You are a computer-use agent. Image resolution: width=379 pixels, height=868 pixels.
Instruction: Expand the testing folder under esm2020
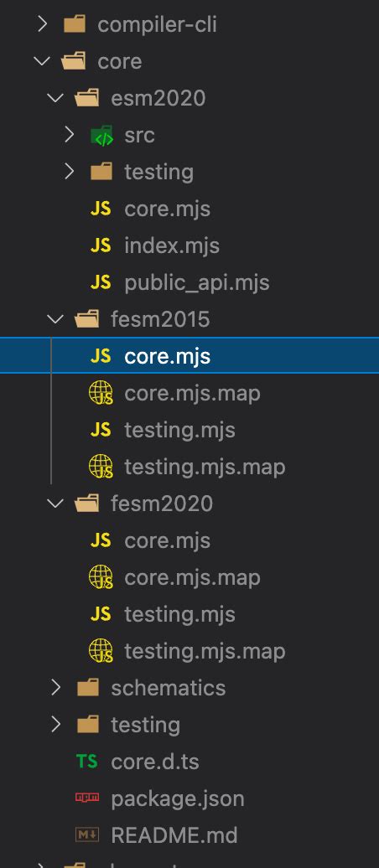pyautogui.click(x=70, y=172)
